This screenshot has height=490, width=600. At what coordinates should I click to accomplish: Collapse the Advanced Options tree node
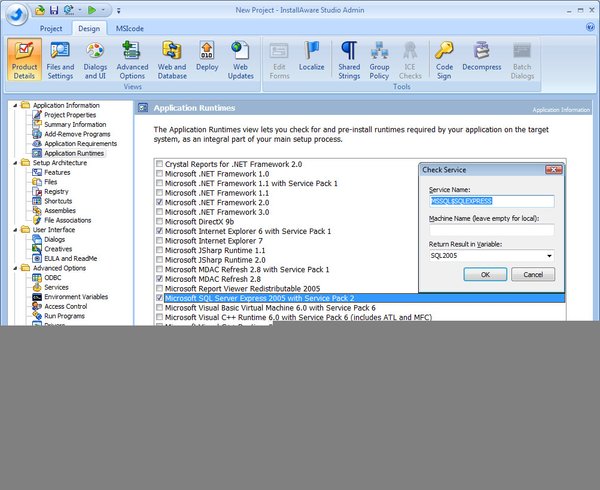pyautogui.click(x=15, y=268)
